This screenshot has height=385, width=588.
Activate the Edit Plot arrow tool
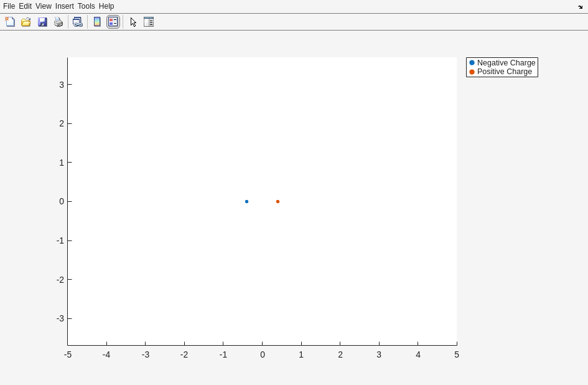[x=133, y=22]
